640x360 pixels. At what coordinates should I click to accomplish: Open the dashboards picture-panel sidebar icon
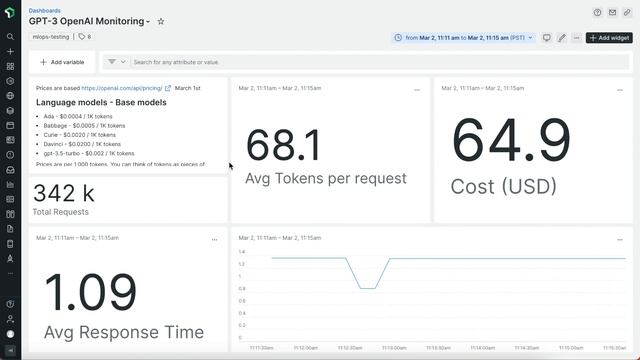10,140
